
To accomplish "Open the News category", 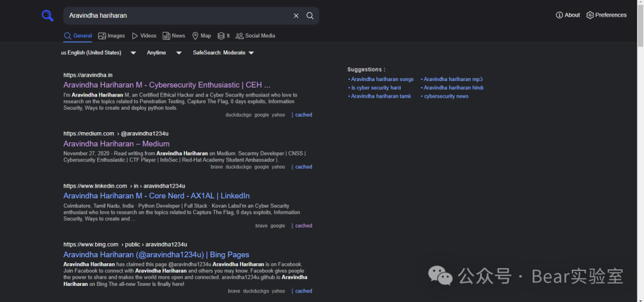I will coord(174,36).
